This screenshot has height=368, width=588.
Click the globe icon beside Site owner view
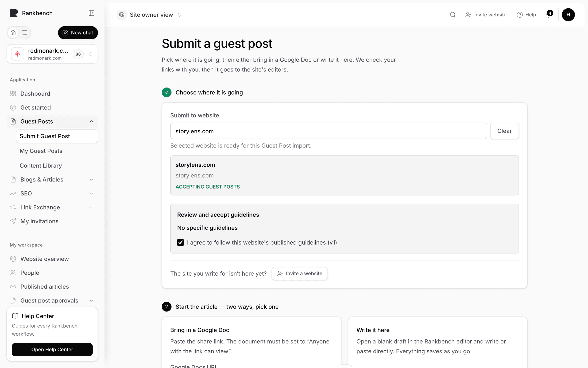[x=122, y=15]
